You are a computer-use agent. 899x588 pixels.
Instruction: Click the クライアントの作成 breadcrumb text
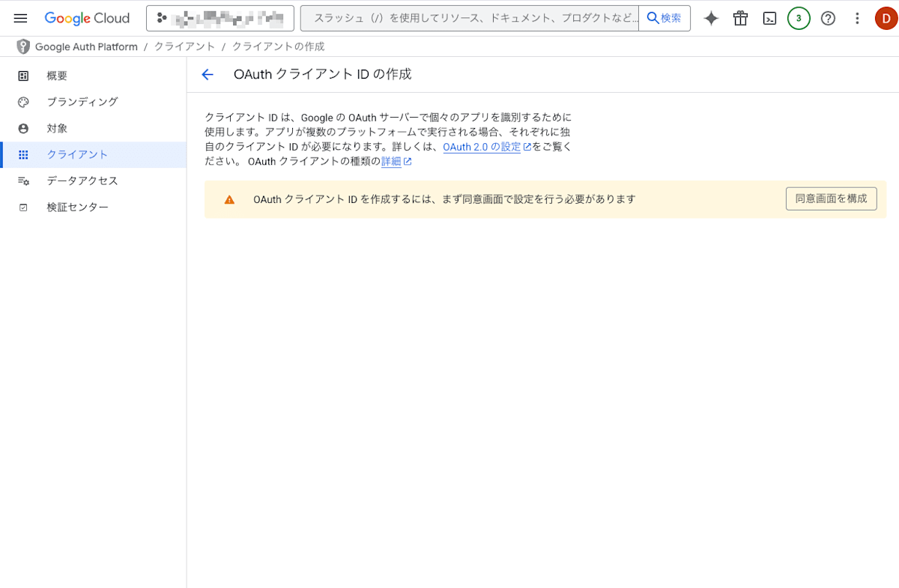278,46
